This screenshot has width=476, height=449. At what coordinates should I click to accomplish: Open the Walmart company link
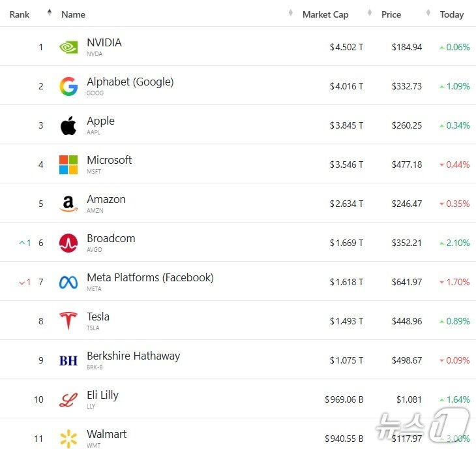coord(107,434)
